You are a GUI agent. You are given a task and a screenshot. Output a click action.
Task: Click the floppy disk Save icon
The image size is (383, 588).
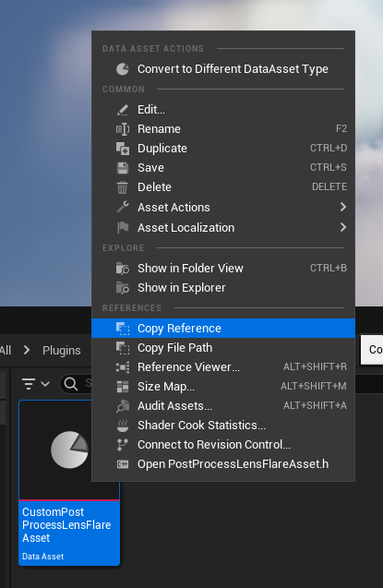tap(123, 168)
